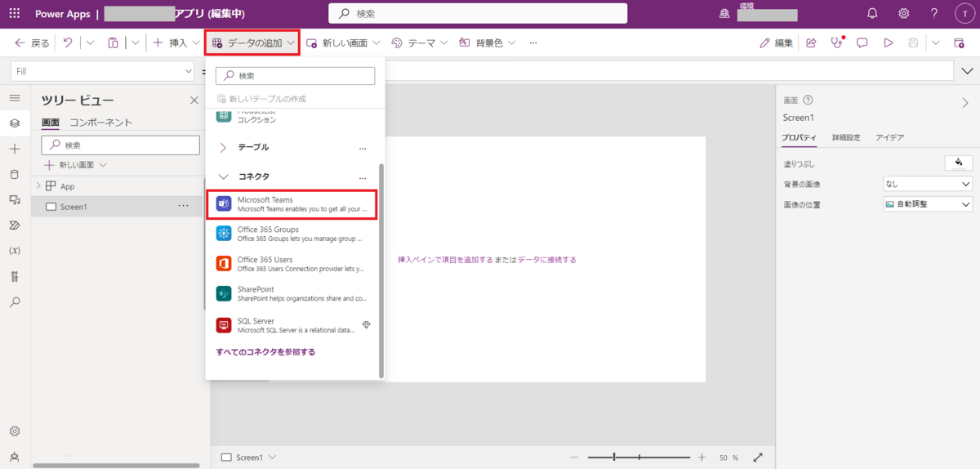Click the data panel search field
Viewport: 980px width, 469px height.
click(x=295, y=76)
